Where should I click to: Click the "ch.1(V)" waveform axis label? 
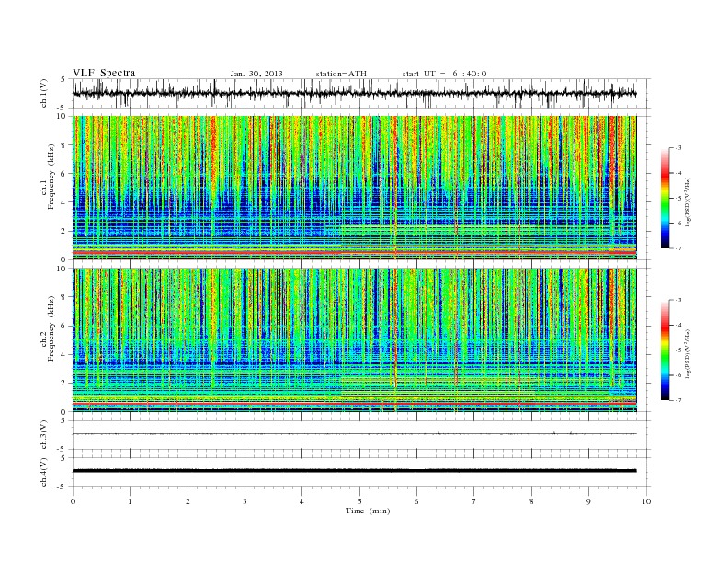44,93
